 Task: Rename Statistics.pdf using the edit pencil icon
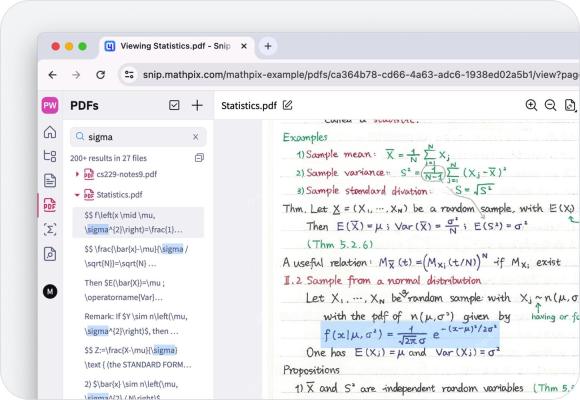287,105
